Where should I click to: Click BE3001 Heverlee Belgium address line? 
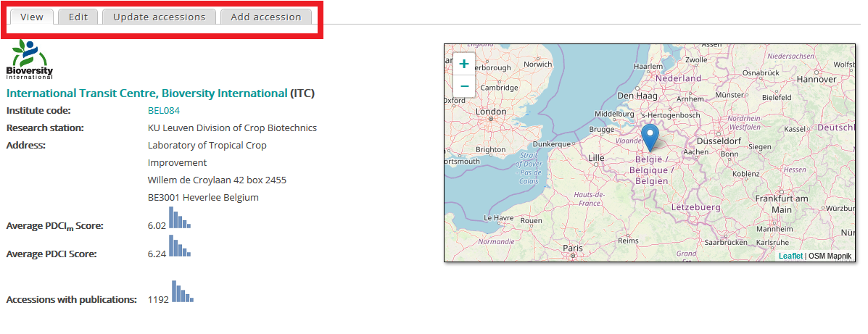click(x=203, y=197)
